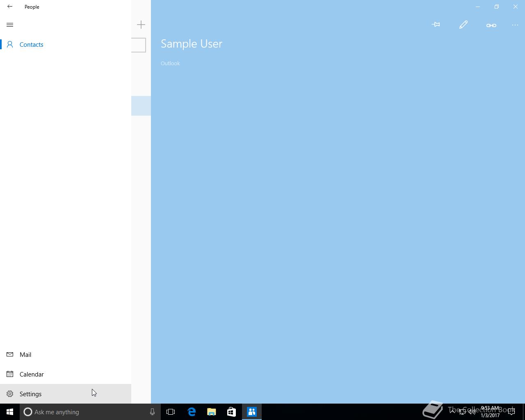Open the more options ellipsis menu
The width and height of the screenshot is (525, 420).
515,25
